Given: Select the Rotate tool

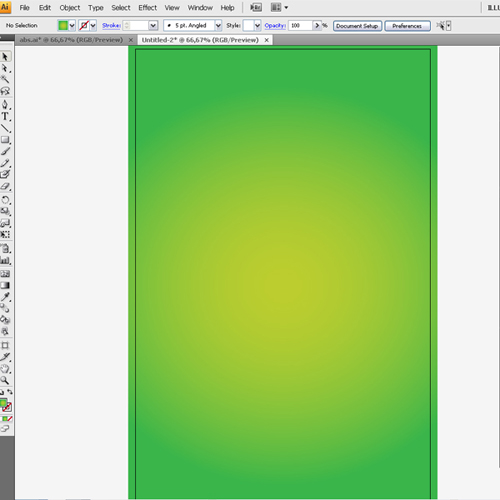Looking at the screenshot, I should tap(5, 200).
